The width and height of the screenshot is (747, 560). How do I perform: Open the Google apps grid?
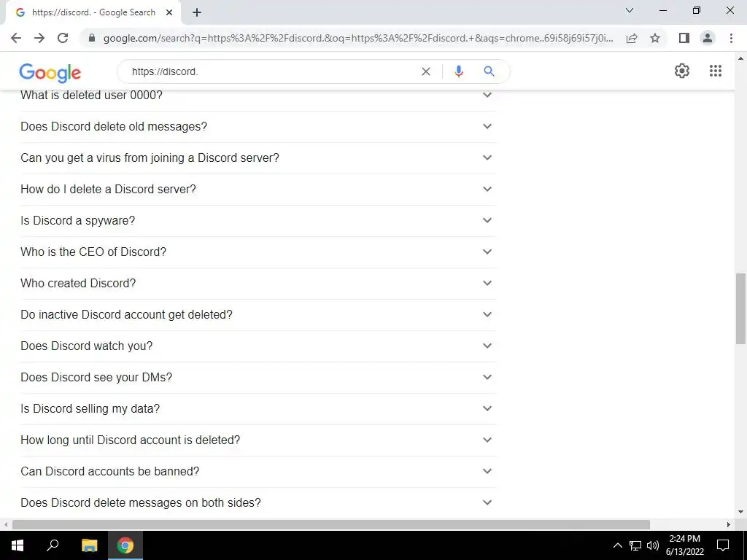[x=715, y=71]
